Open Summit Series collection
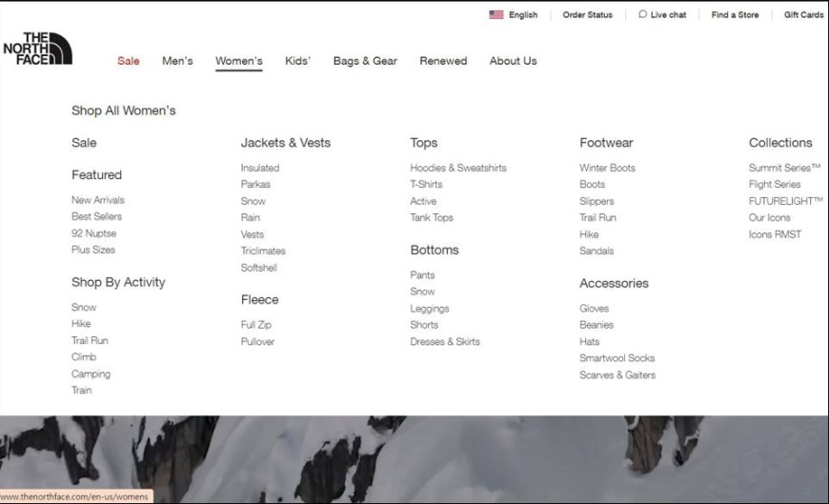The width and height of the screenshot is (829, 504). pos(784,168)
